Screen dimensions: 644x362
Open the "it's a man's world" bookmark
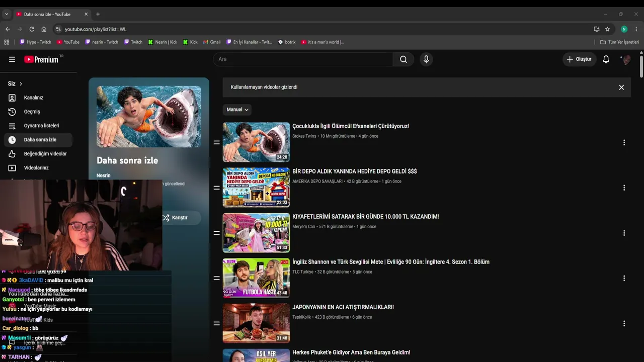323,42
